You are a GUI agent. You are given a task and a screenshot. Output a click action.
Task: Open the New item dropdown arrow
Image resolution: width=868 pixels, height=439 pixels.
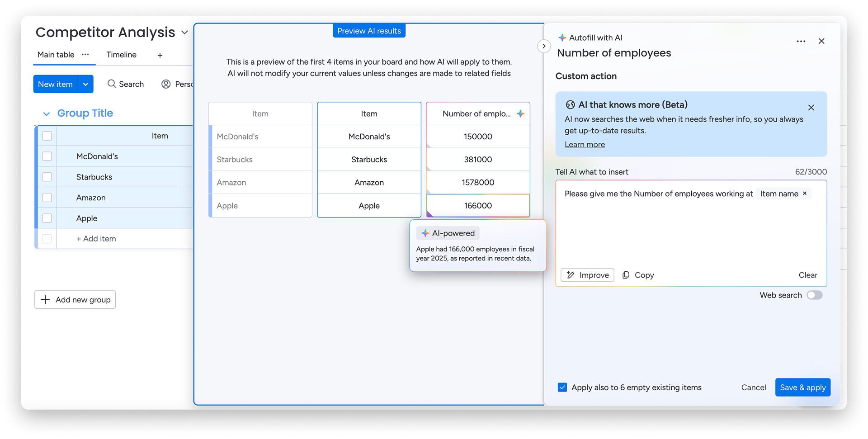[85, 84]
